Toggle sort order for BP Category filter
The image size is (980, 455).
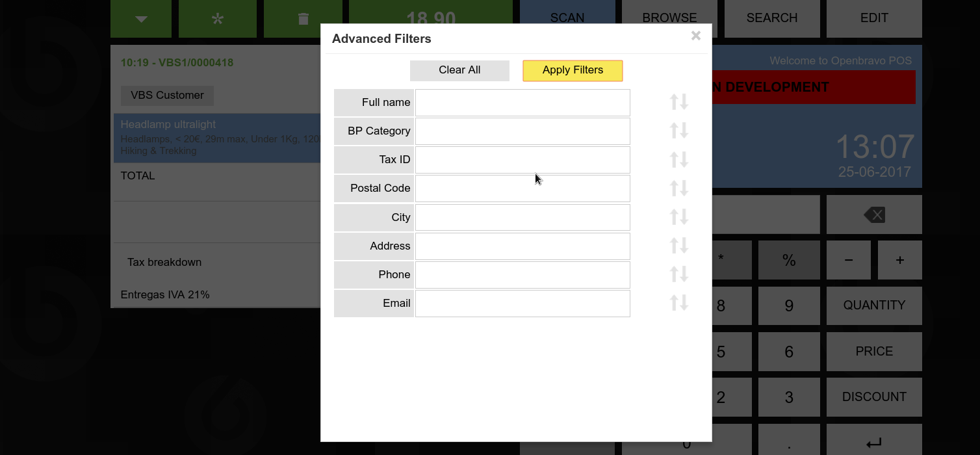pyautogui.click(x=679, y=131)
